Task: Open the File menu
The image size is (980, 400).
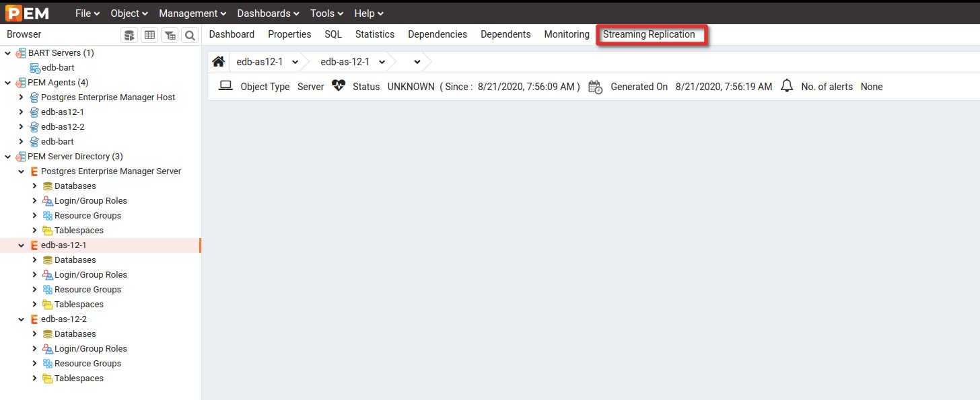Action: point(87,13)
